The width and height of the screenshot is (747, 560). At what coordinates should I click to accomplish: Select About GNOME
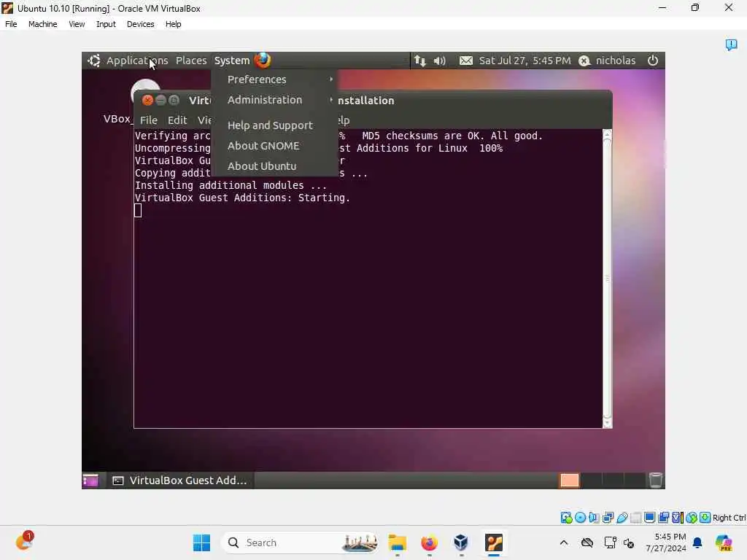pyautogui.click(x=275, y=146)
